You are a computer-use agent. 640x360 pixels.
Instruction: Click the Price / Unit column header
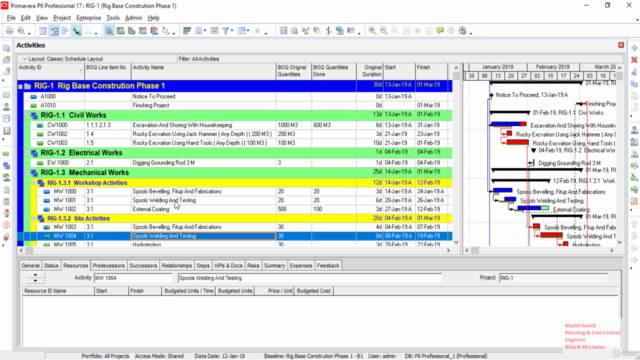(274, 291)
